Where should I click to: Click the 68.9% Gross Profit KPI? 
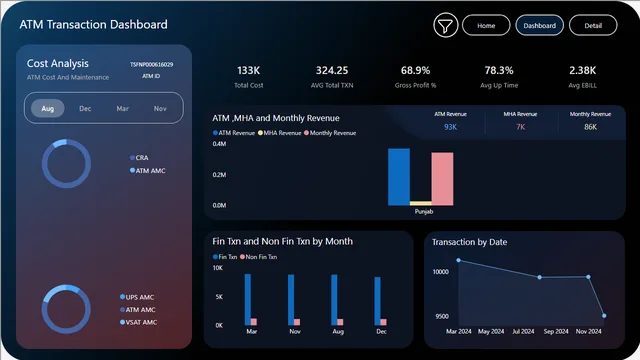click(x=416, y=77)
